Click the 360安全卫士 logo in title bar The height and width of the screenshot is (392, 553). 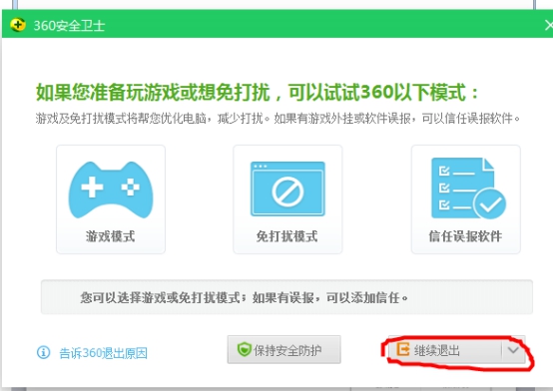(18, 25)
